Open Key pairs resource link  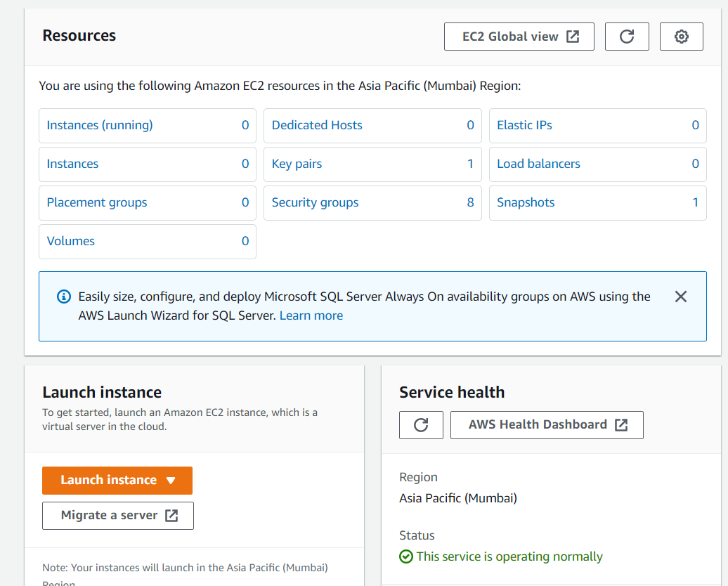tap(297, 164)
